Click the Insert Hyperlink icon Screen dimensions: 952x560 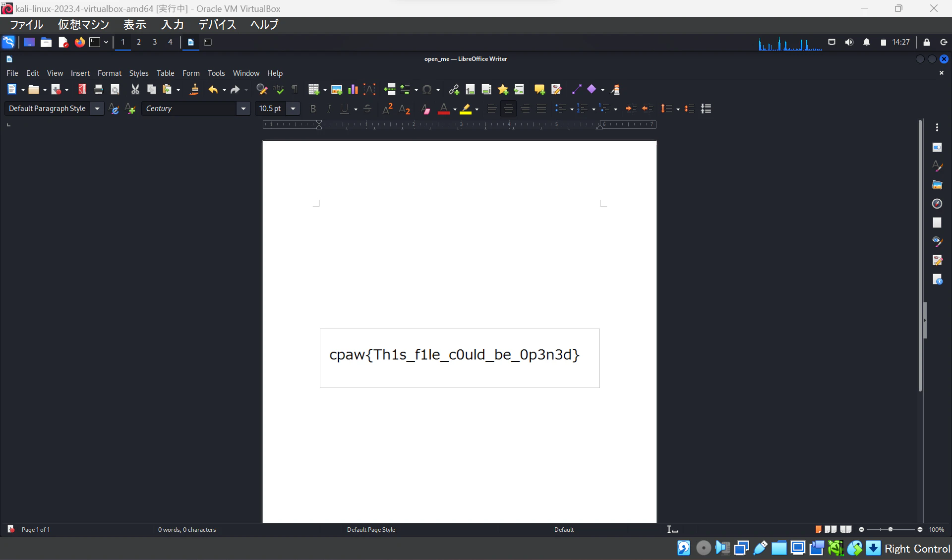coord(453,90)
